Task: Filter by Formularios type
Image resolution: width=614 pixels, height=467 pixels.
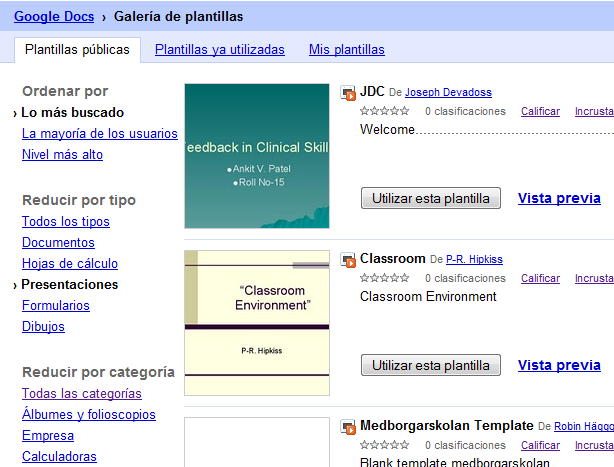Action: pyautogui.click(x=56, y=306)
